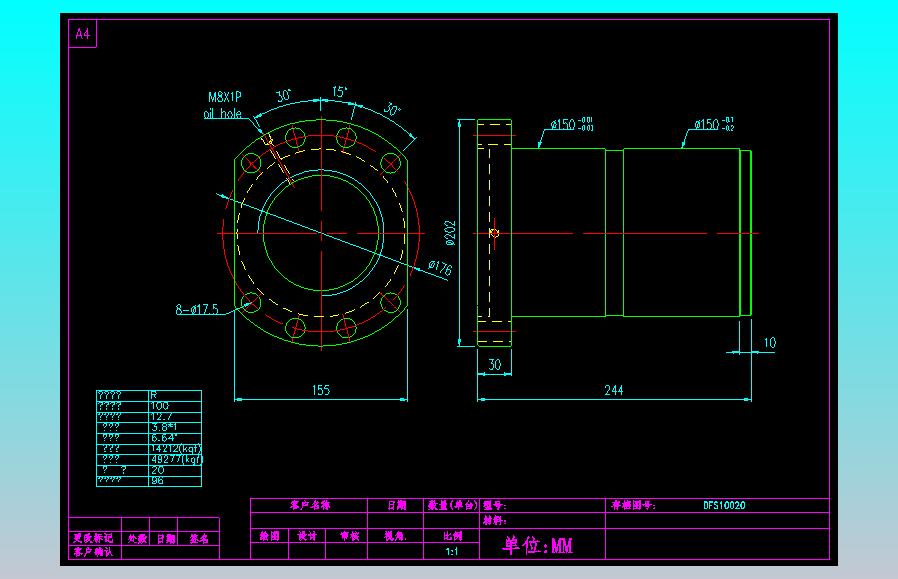Click the 材料: label
Viewport: 898px width, 579px height.
(x=494, y=521)
